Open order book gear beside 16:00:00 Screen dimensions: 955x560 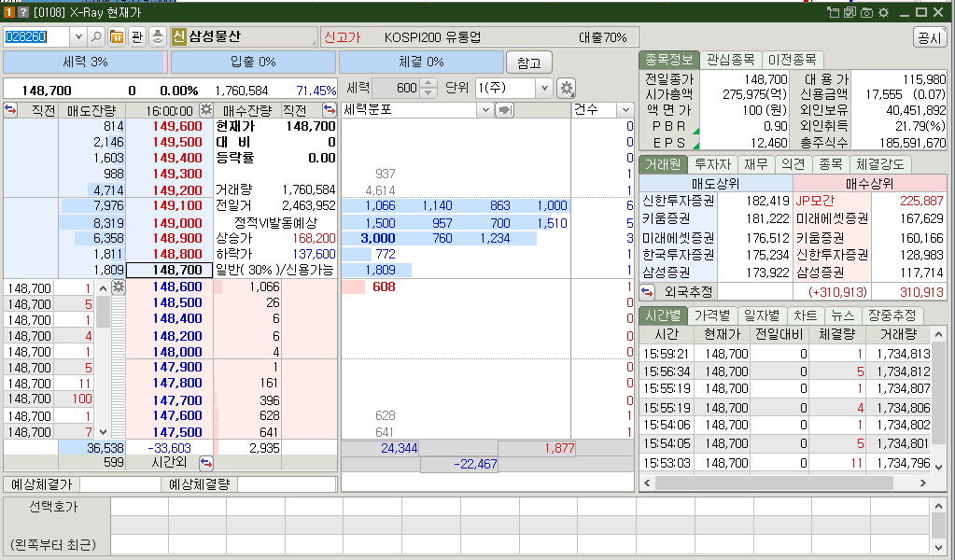(x=206, y=109)
